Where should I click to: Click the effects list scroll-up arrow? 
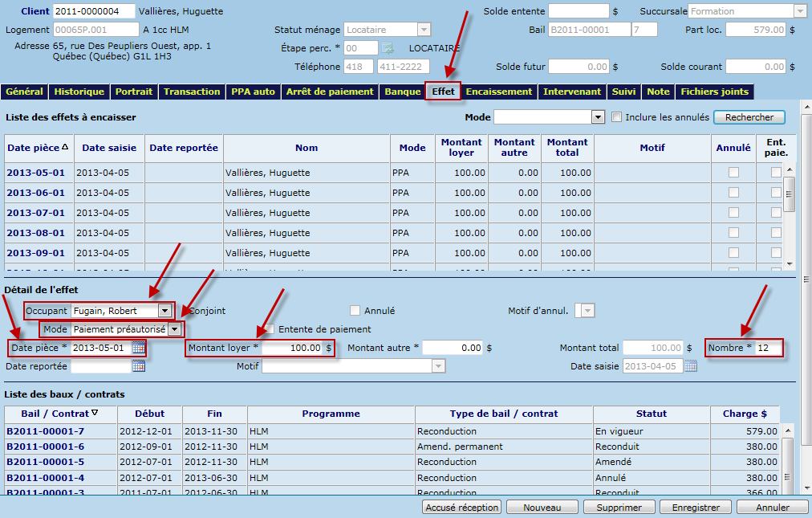point(789,169)
